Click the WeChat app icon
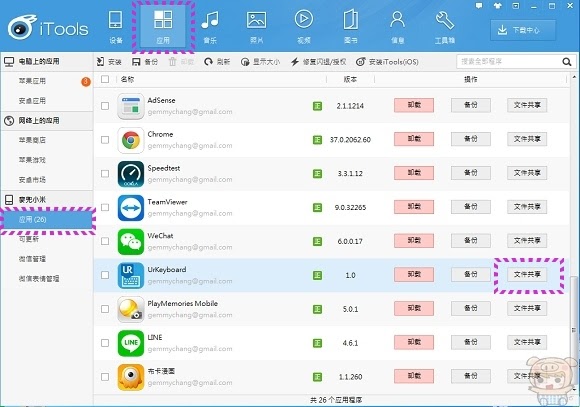580x407 pixels. coord(131,242)
